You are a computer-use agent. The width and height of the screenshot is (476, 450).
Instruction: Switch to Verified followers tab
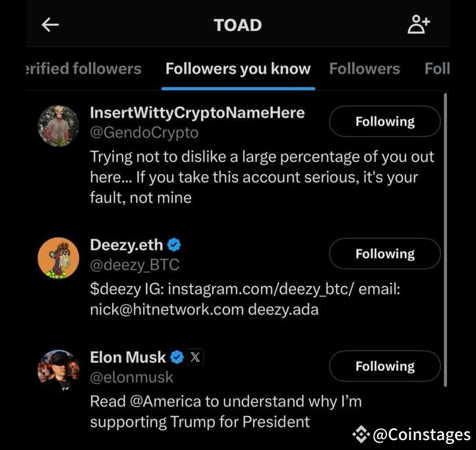pos(83,69)
